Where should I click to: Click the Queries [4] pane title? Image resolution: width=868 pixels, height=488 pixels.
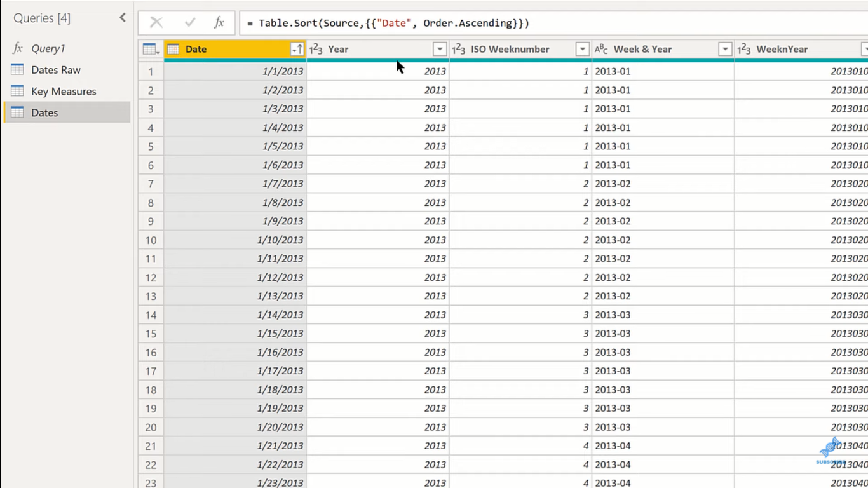[42, 18]
